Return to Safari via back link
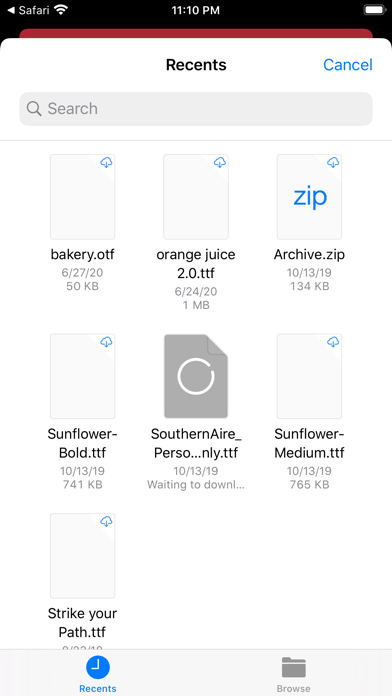Image resolution: width=392 pixels, height=696 pixels. (29, 10)
